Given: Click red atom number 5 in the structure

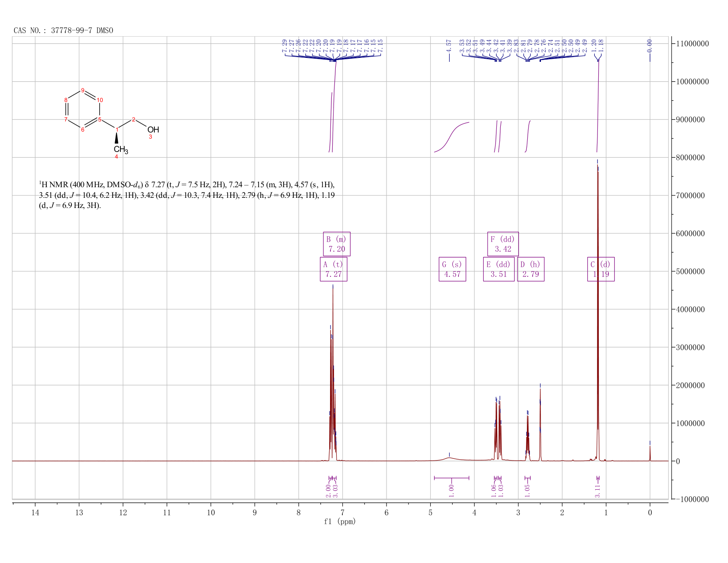Looking at the screenshot, I should (100, 119).
